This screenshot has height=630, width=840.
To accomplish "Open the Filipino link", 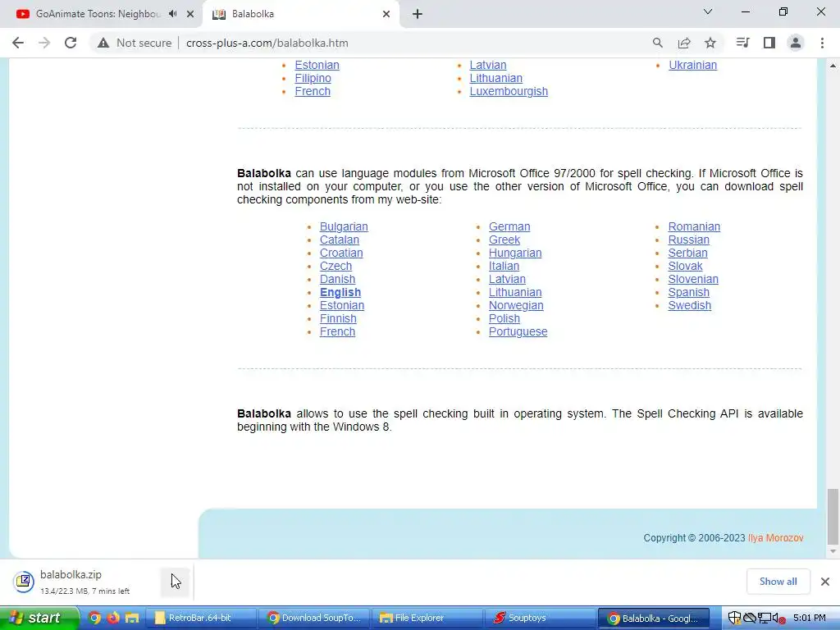I will click(x=313, y=78).
